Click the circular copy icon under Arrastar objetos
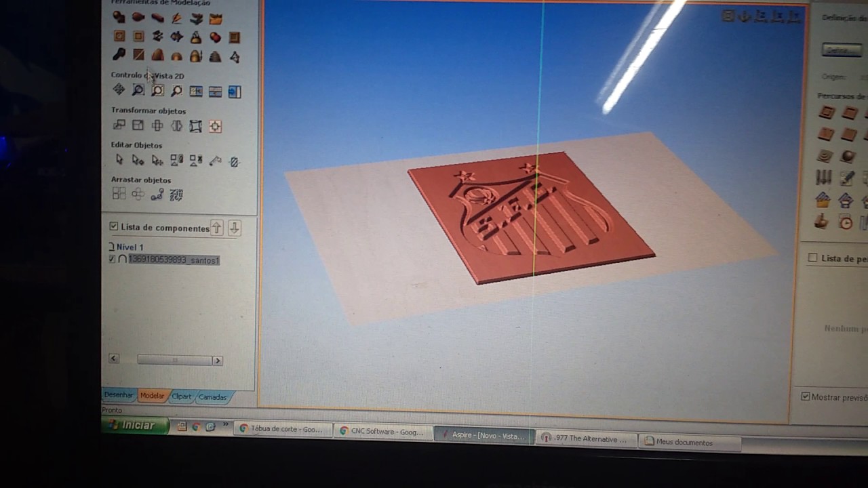868x488 pixels. [138, 195]
